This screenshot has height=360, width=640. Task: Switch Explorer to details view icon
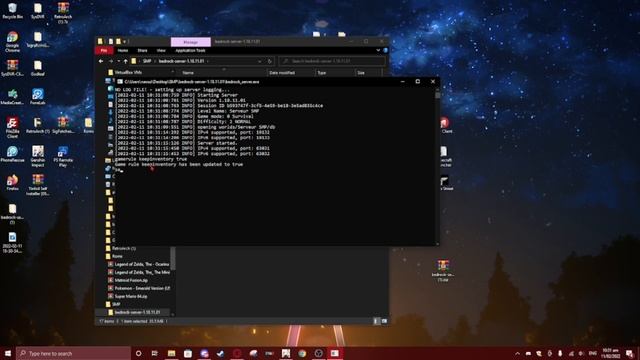pos(377,321)
